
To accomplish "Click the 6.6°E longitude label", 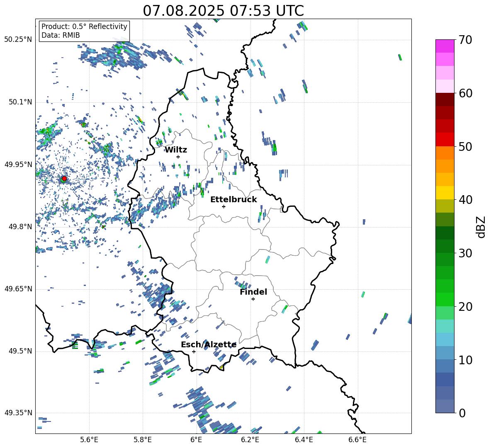I will point(357,440).
